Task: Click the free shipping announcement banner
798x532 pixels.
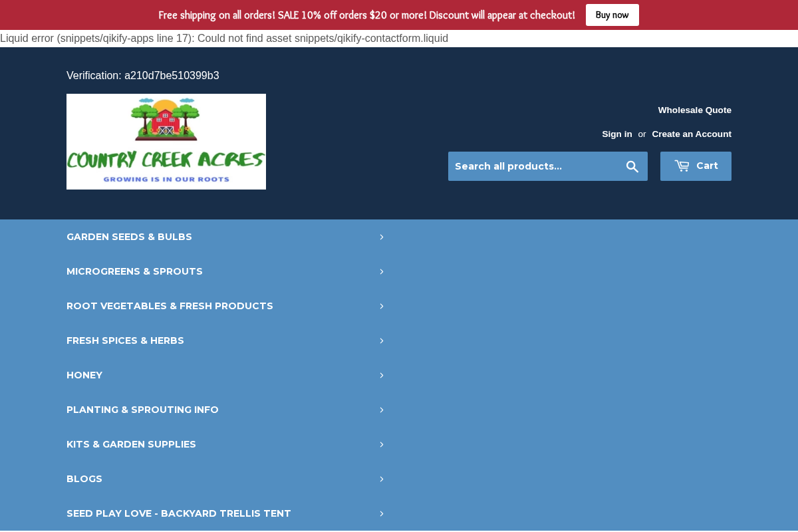Action: 366,15
